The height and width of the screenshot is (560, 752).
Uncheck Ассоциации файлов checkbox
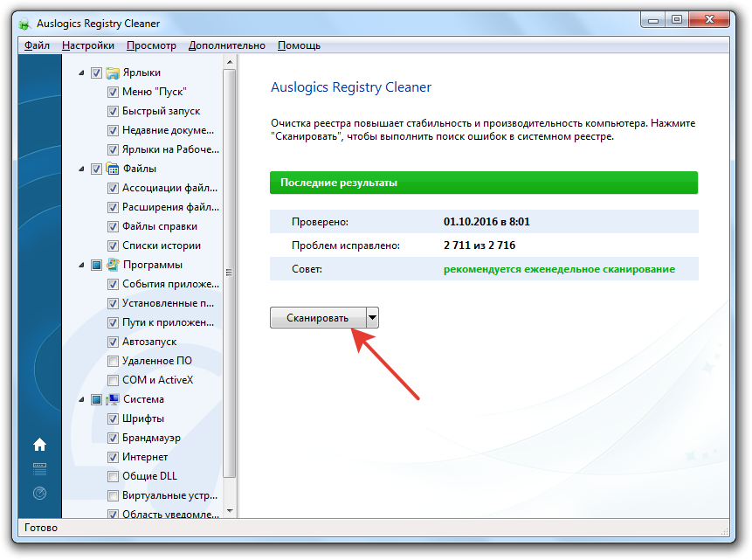113,188
